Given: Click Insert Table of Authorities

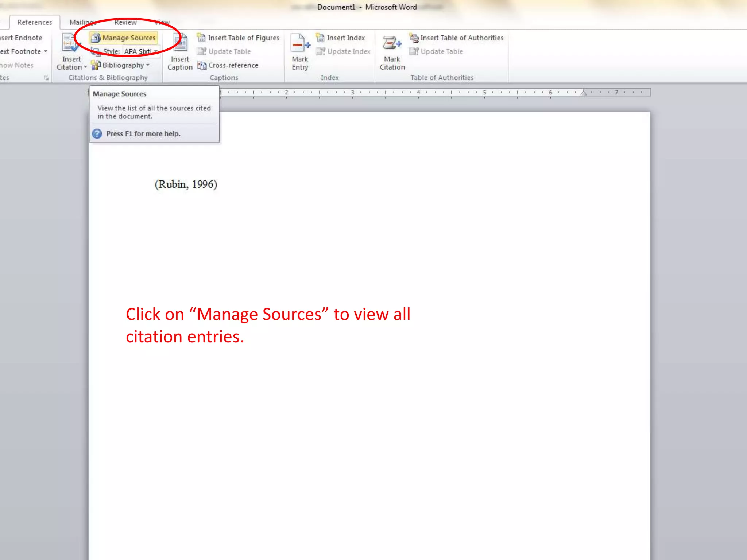Looking at the screenshot, I should point(456,38).
